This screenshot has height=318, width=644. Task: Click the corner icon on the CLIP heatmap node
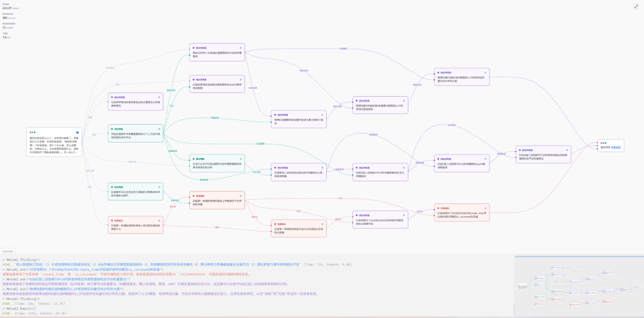[486, 72]
